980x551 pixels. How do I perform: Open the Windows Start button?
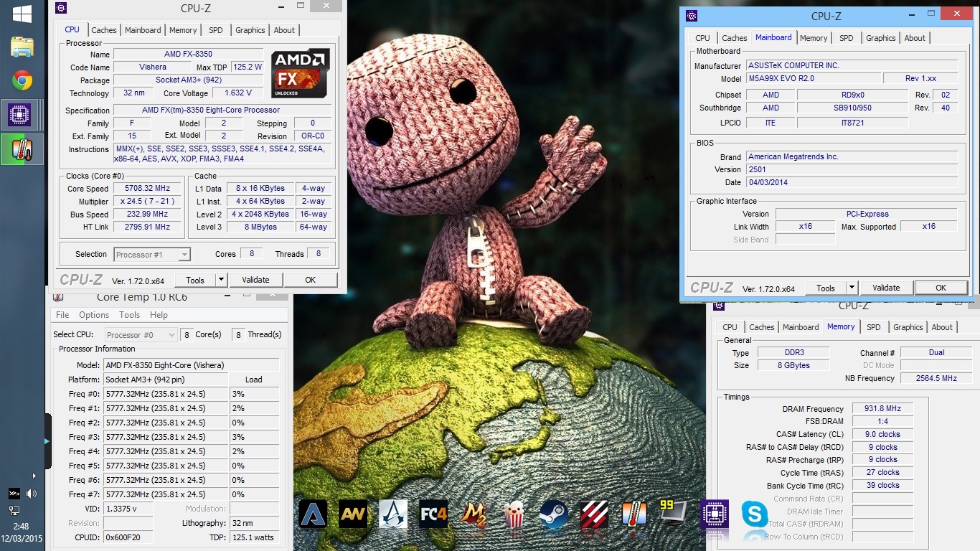22,14
